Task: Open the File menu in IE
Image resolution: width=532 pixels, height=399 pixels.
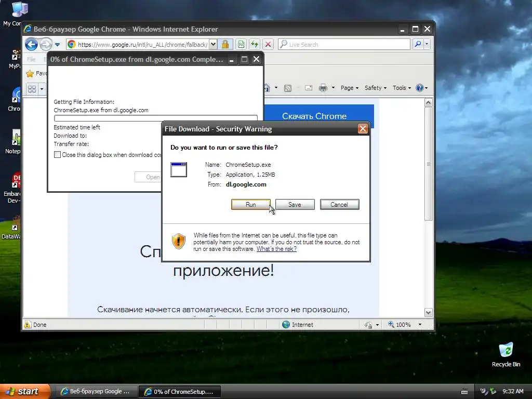Action: pos(31,59)
